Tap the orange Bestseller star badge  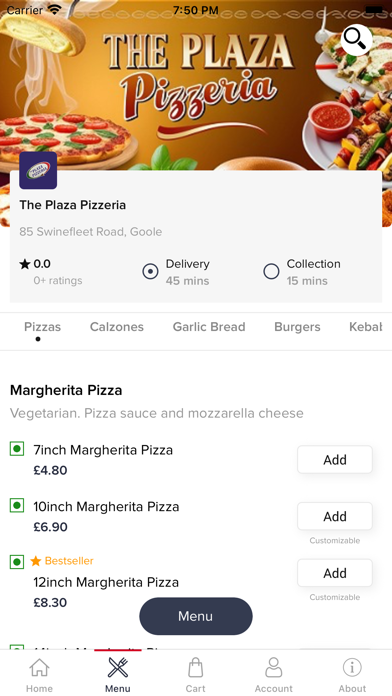[x=36, y=561]
